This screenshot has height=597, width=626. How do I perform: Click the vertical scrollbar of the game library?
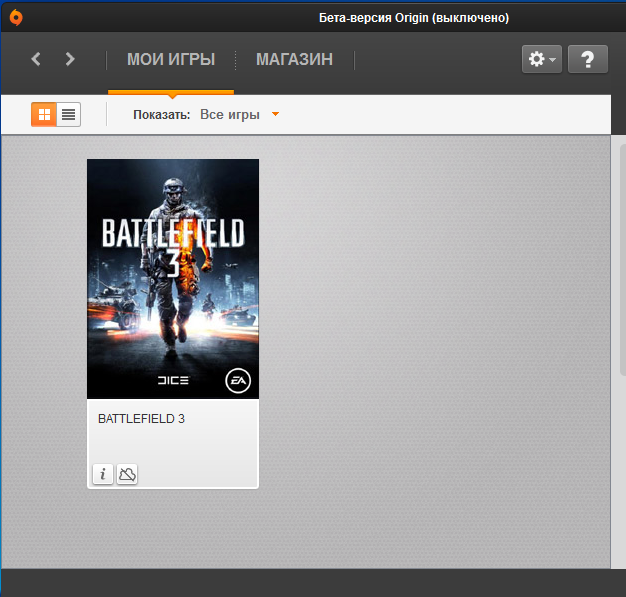click(622, 260)
